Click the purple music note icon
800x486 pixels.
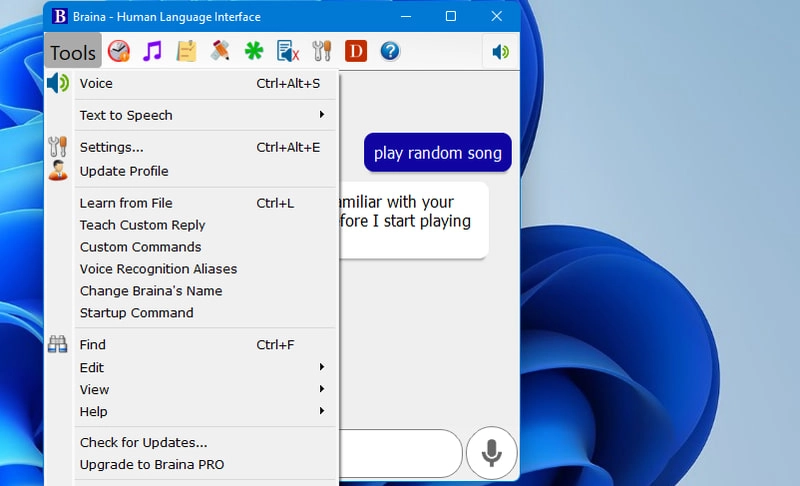pos(152,51)
